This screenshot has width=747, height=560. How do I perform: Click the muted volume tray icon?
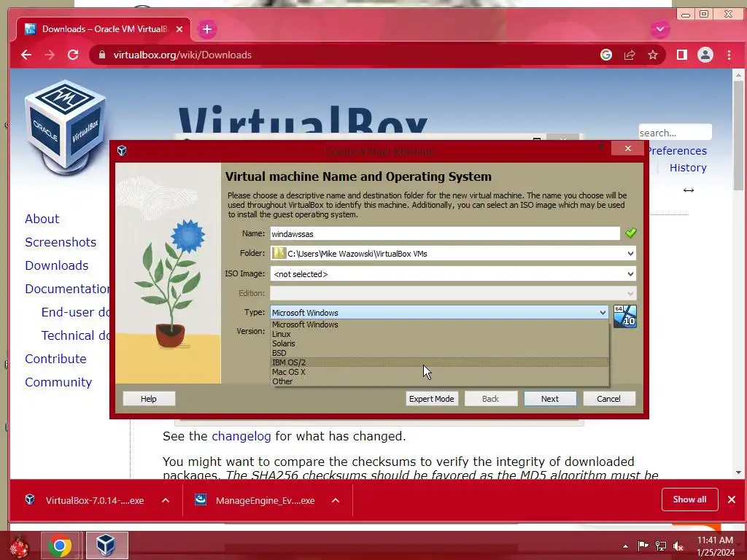tap(678, 545)
